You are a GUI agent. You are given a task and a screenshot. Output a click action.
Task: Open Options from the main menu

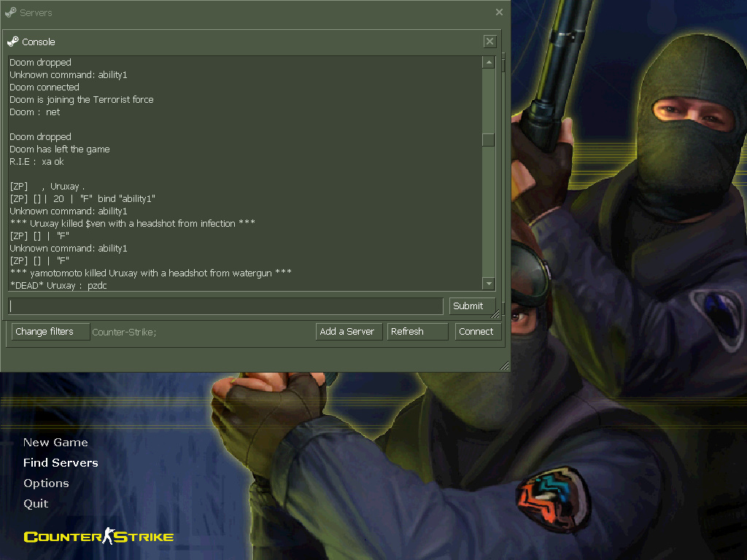(x=46, y=483)
